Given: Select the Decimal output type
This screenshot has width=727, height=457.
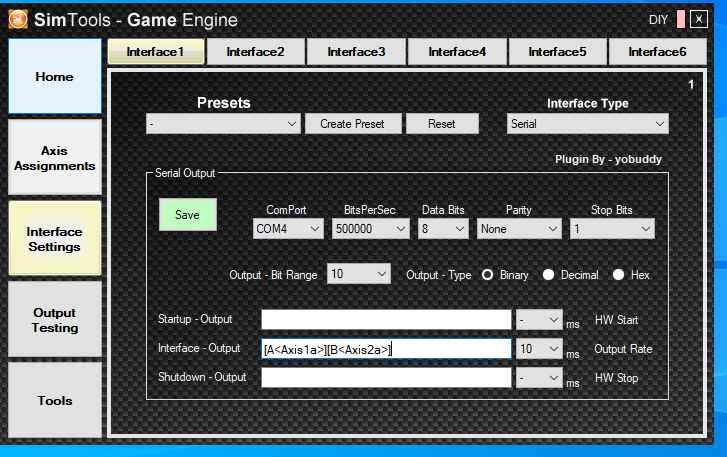Looking at the screenshot, I should click(548, 274).
